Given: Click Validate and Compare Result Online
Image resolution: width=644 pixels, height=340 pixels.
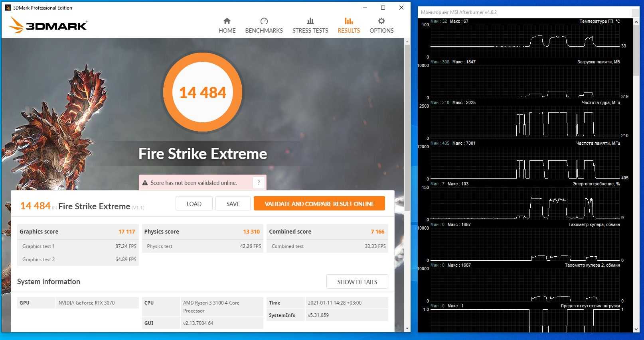Looking at the screenshot, I should pos(319,204).
